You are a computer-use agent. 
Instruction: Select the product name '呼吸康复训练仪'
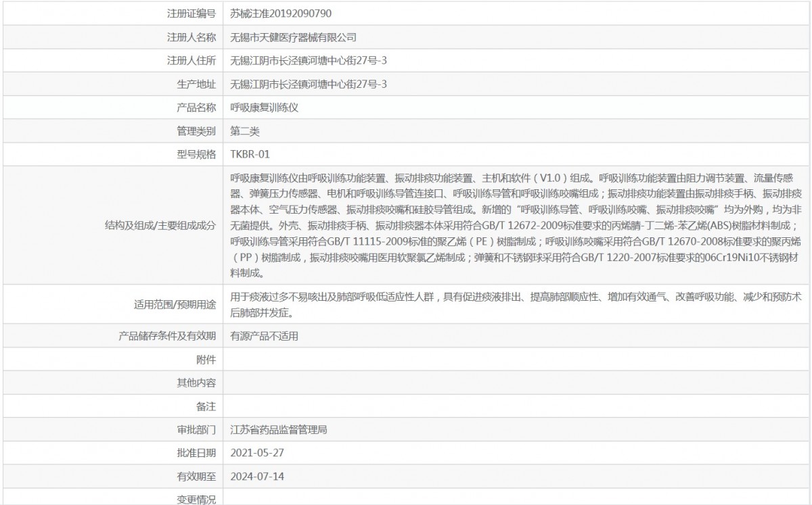pyautogui.click(x=265, y=108)
